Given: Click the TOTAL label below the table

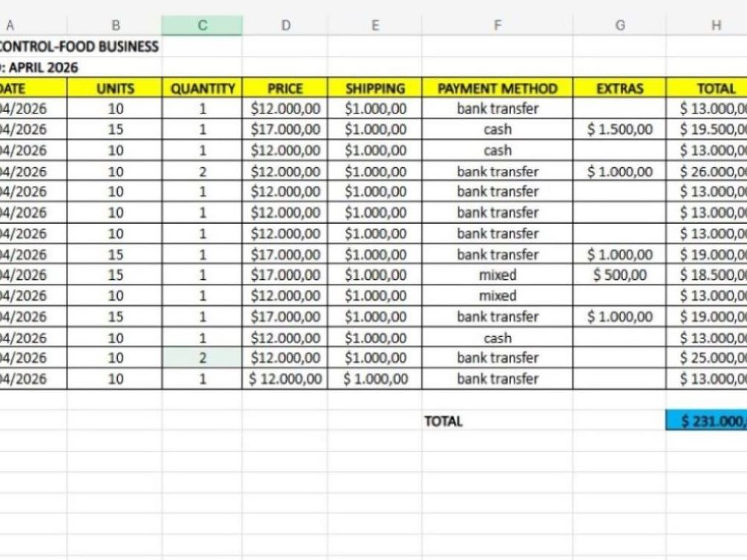Looking at the screenshot, I should [443, 421].
